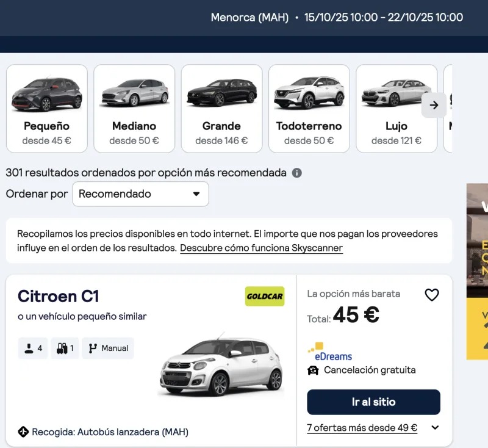Click the 1 luggage bag icon chip
Screen dimensions: 488x448
click(x=65, y=348)
